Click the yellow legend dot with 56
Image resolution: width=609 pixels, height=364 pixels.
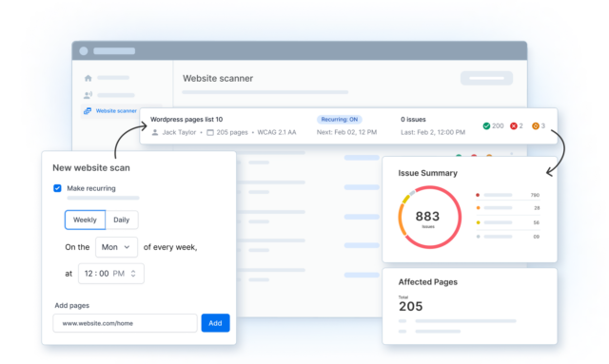478,222
